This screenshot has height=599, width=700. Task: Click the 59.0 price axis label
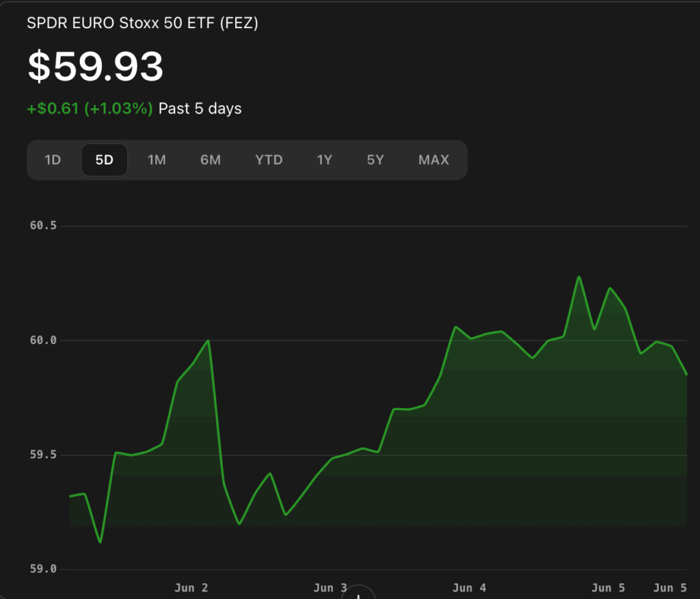click(x=43, y=569)
